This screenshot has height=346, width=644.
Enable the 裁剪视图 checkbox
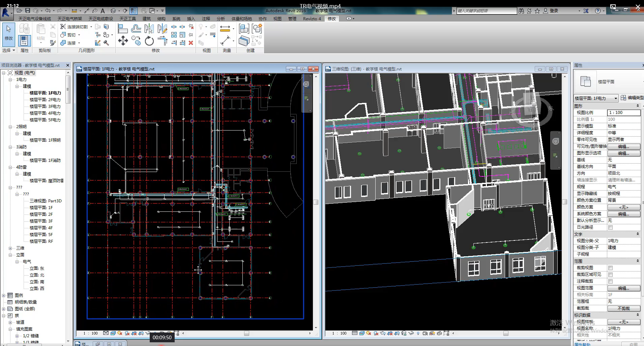[x=610, y=268]
